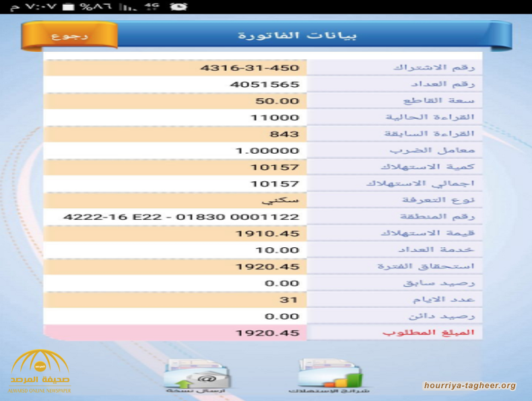The image size is (532, 401).
Task: Select tariff type value سكني
Action: pos(280,201)
